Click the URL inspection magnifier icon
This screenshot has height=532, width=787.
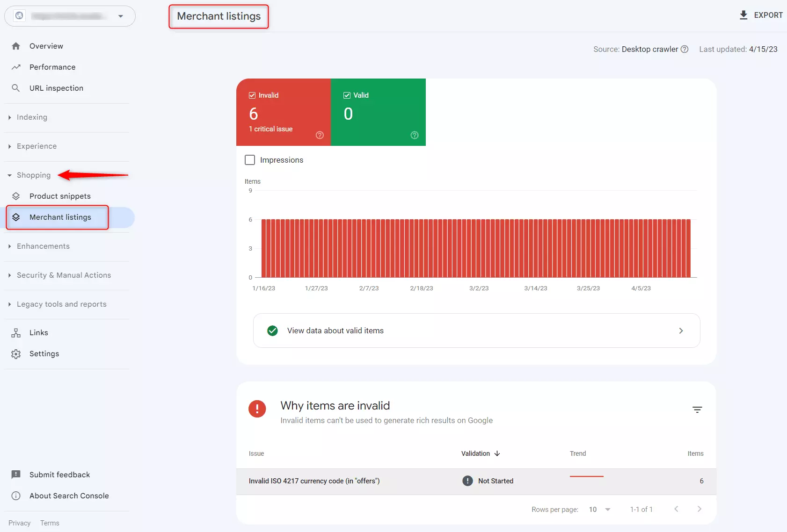[16, 88]
